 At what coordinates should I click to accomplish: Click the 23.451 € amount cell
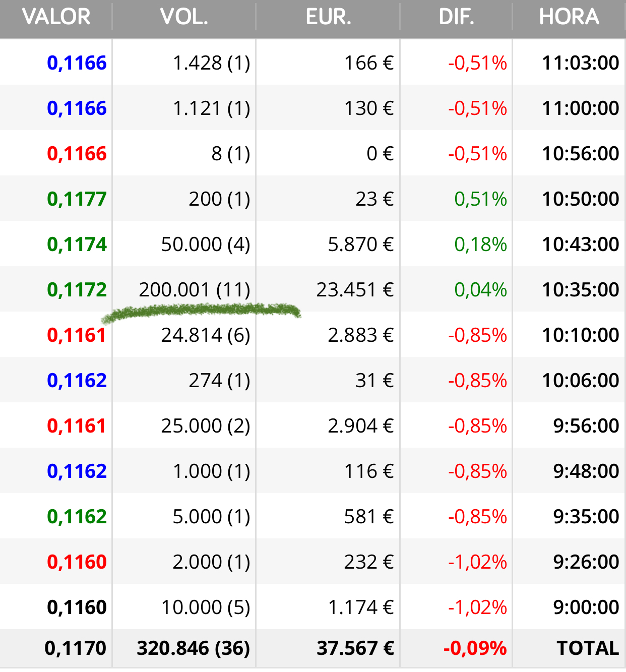tap(355, 290)
